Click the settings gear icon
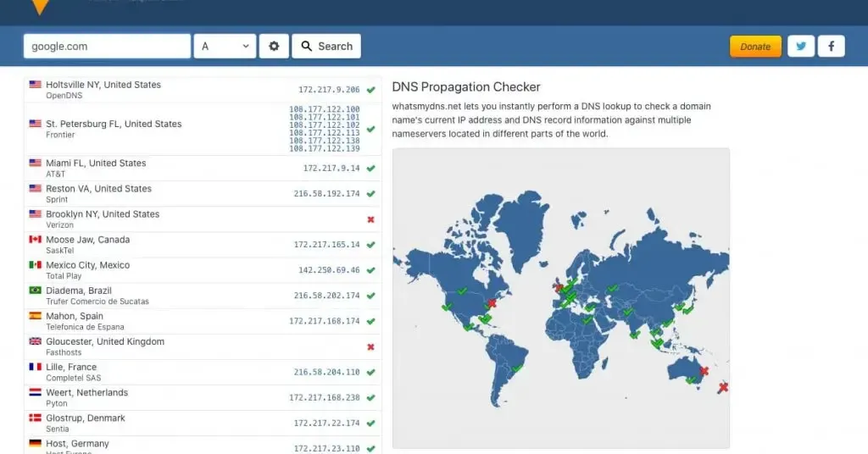Screen dimensions: 868x454 274,47
